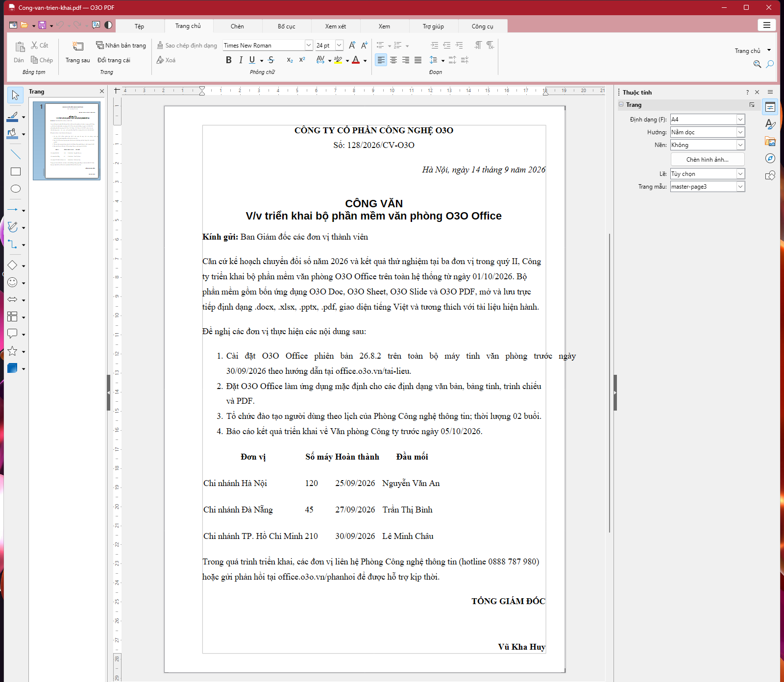Viewport: 784px width, 682px height.
Task: Activate the Select arrow tool
Action: tap(15, 95)
